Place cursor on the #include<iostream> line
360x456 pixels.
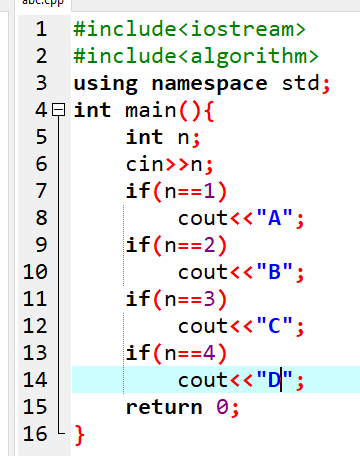[189, 29]
